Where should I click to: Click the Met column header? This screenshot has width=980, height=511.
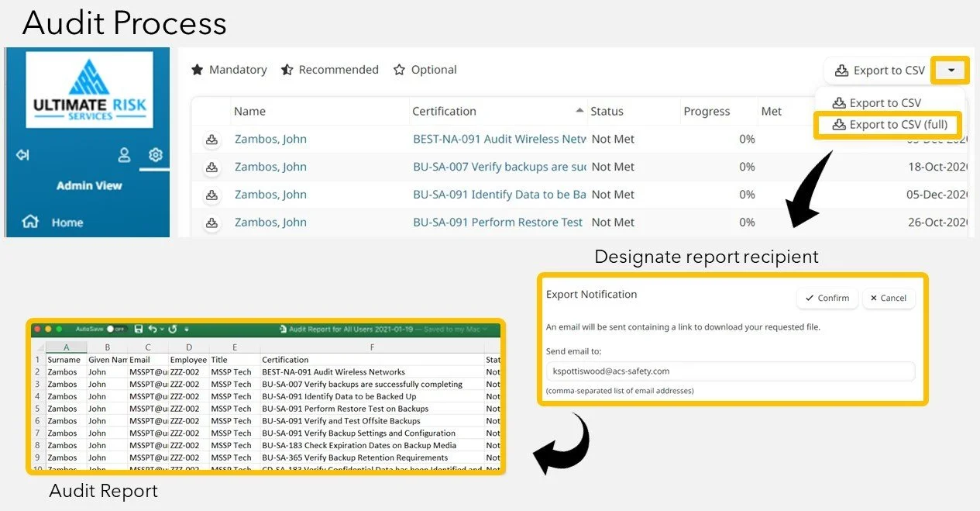point(772,112)
